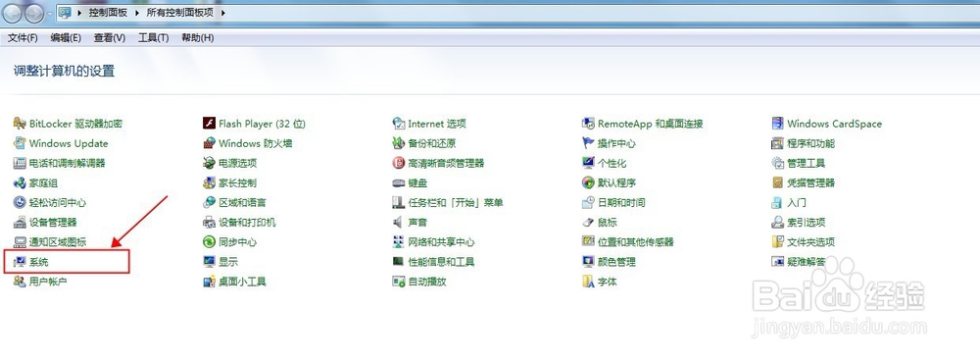Open the 系统 monitor icon

coord(20,262)
